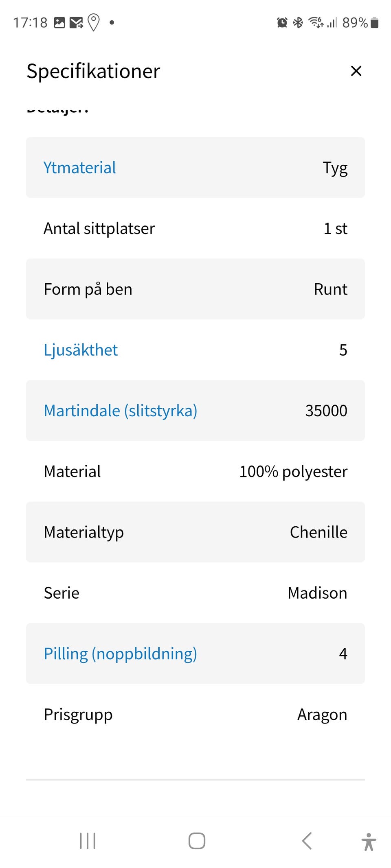Tap the battery indicator icon

pyautogui.click(x=375, y=22)
